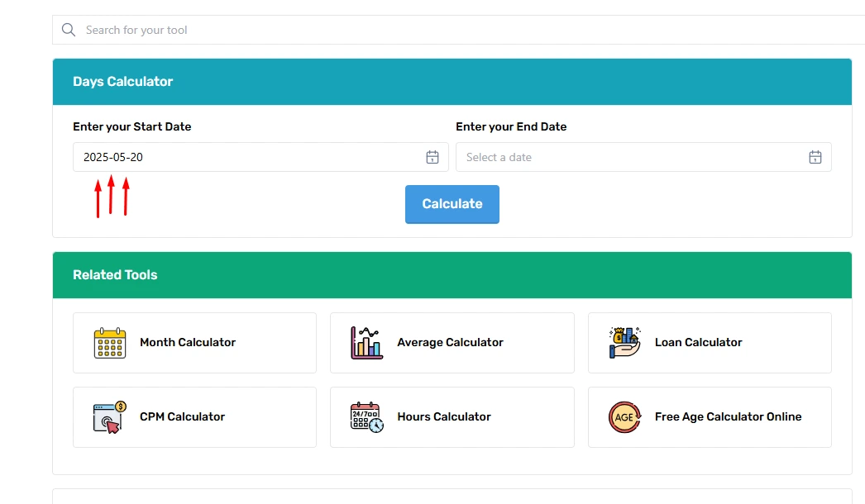Image resolution: width=865 pixels, height=504 pixels.
Task: Click the search magnifier icon
Action: click(69, 30)
